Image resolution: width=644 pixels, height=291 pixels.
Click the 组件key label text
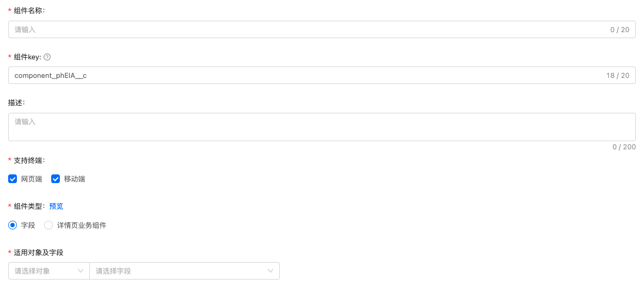point(27,57)
